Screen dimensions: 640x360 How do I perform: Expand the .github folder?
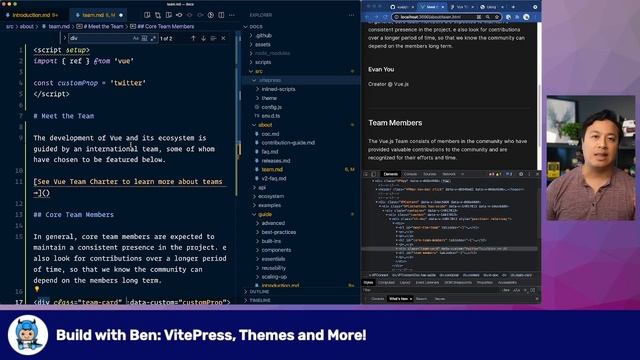[263, 36]
